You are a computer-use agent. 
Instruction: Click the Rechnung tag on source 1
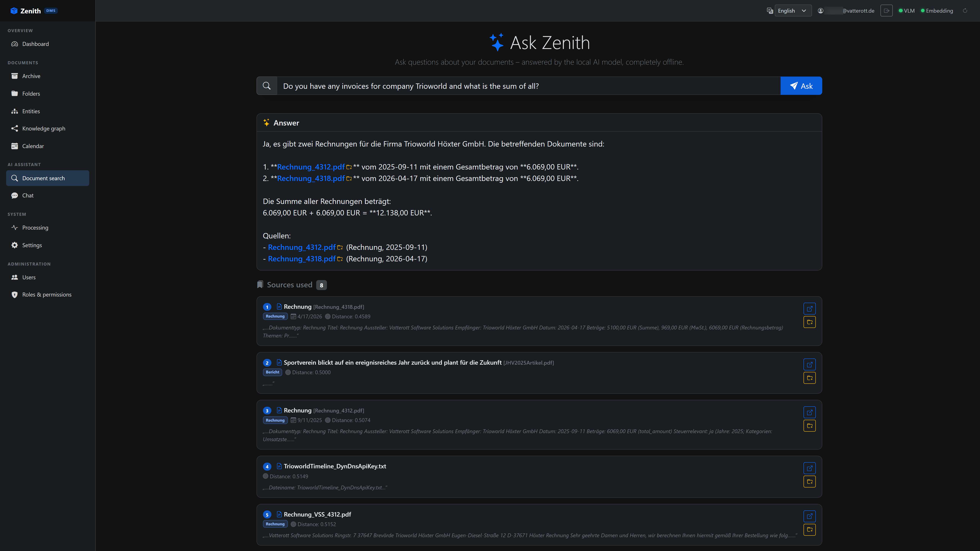[275, 316]
